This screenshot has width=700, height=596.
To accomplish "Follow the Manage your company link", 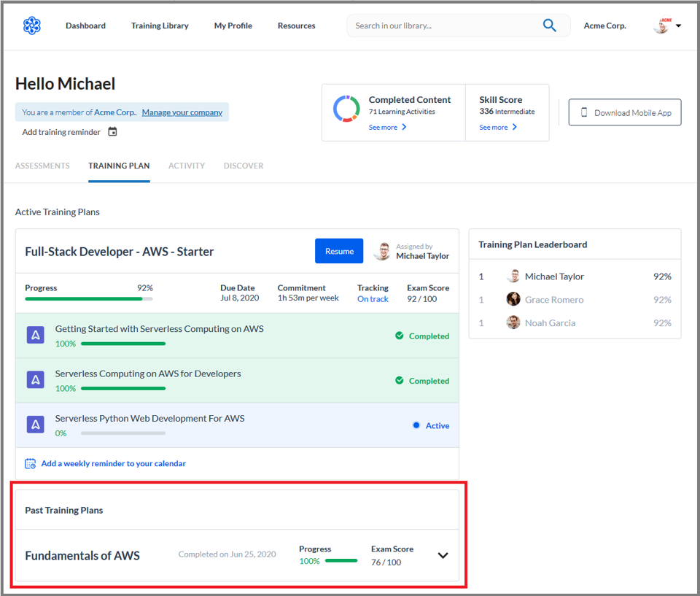I will [182, 112].
